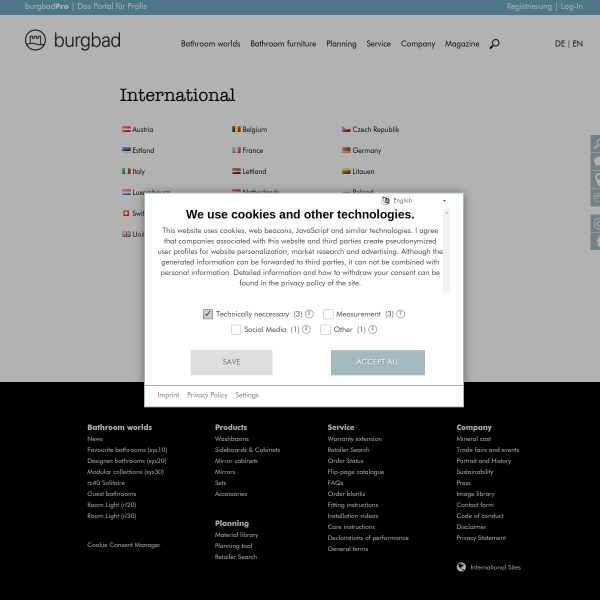Open cookie dialog Settings link
600x600 pixels.
(247, 395)
